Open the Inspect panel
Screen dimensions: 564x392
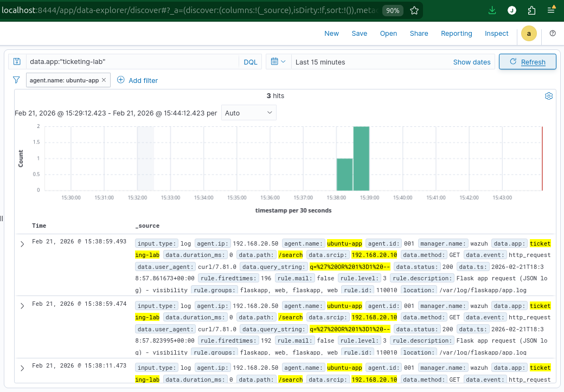coord(496,34)
